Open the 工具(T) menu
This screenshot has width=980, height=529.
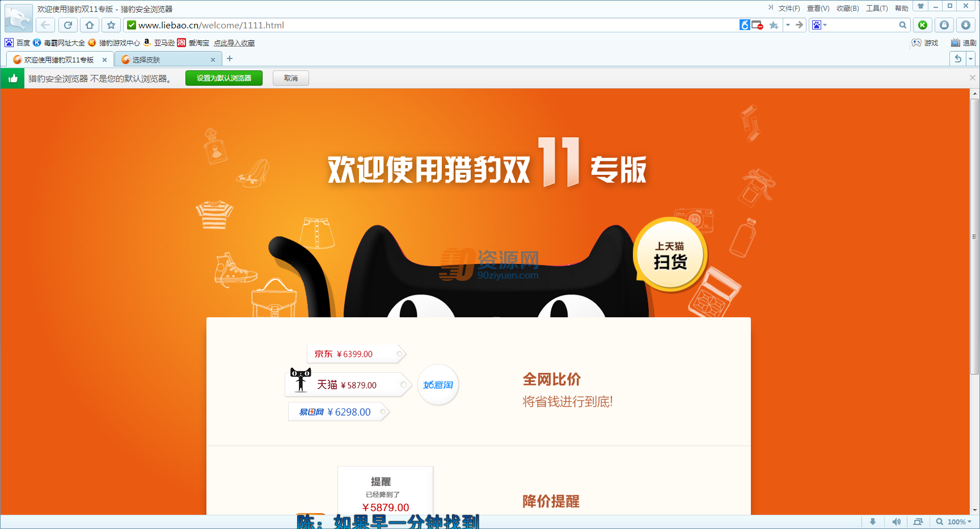point(877,9)
